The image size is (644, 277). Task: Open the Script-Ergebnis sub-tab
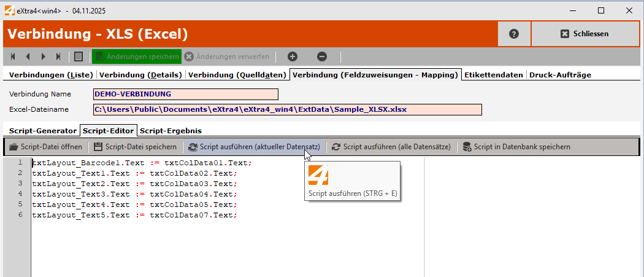[x=171, y=131]
